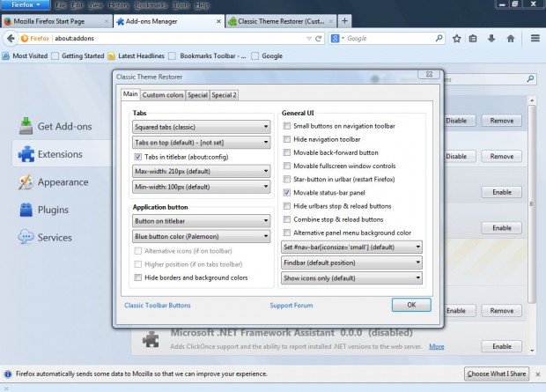546x392 pixels.
Task: Select Get Add-ons in sidebar
Action: click(55, 126)
